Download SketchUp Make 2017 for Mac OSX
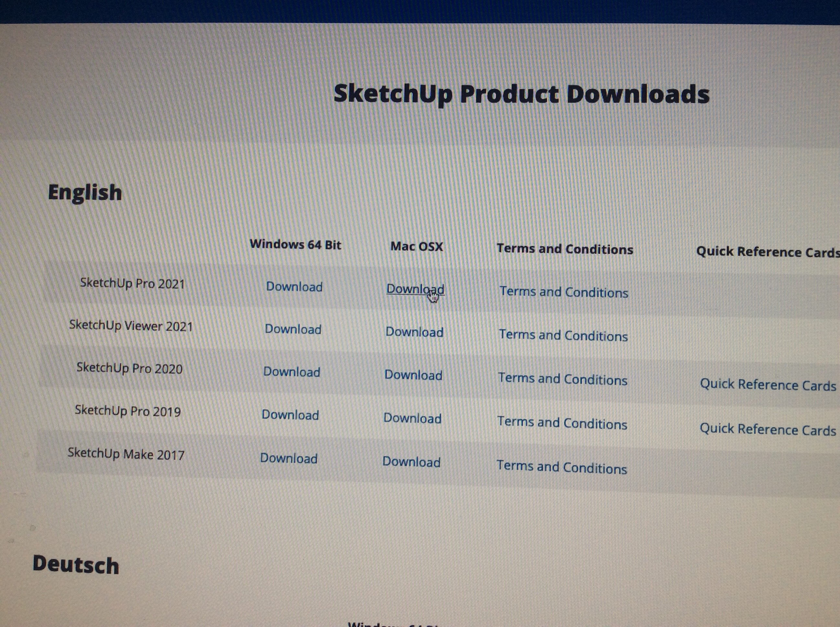 [411, 462]
